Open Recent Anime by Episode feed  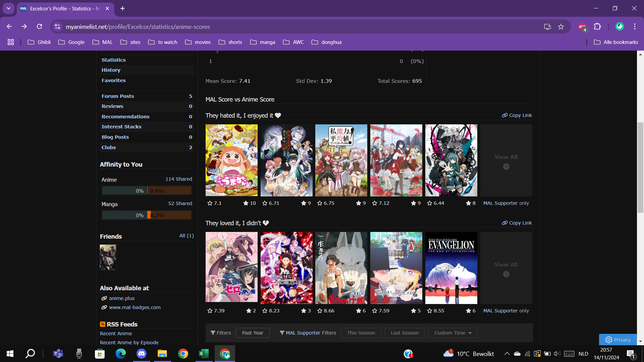129,342
